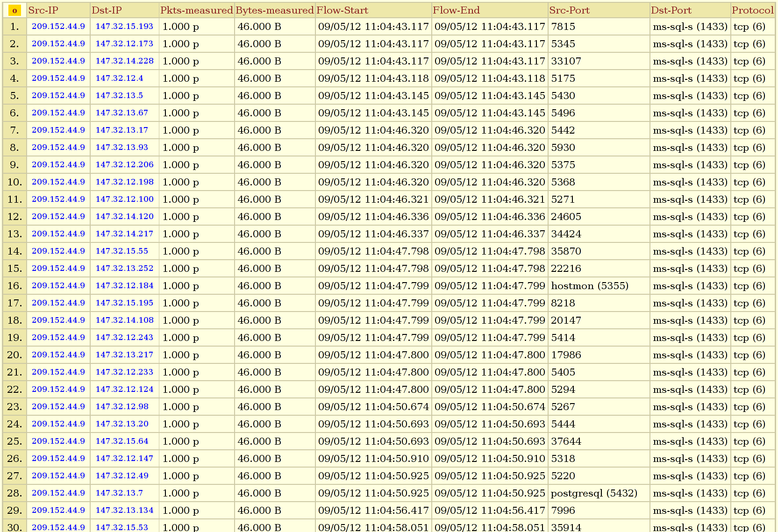
Task: Open destination IP 147.32.15.53
Action: (x=121, y=527)
